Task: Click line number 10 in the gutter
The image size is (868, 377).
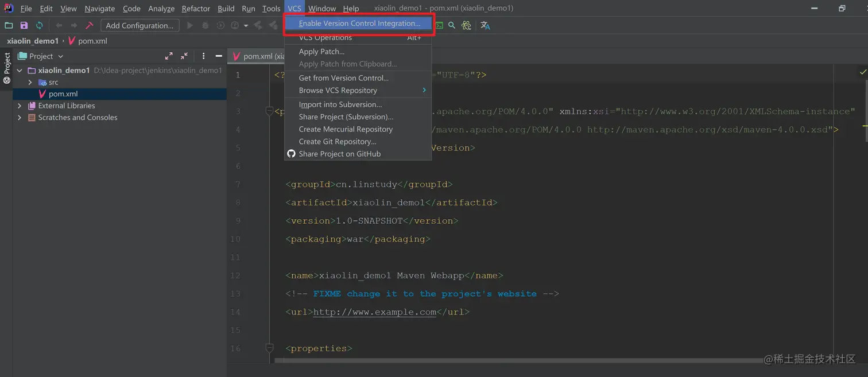Action: [235, 239]
